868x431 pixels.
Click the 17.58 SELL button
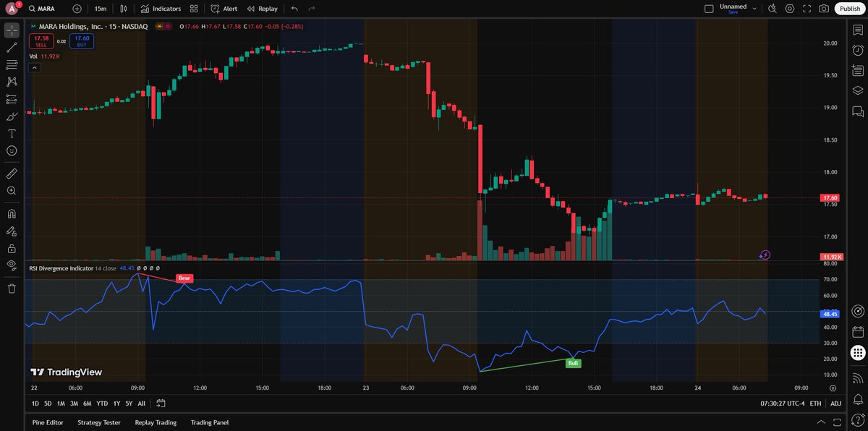[x=41, y=41]
